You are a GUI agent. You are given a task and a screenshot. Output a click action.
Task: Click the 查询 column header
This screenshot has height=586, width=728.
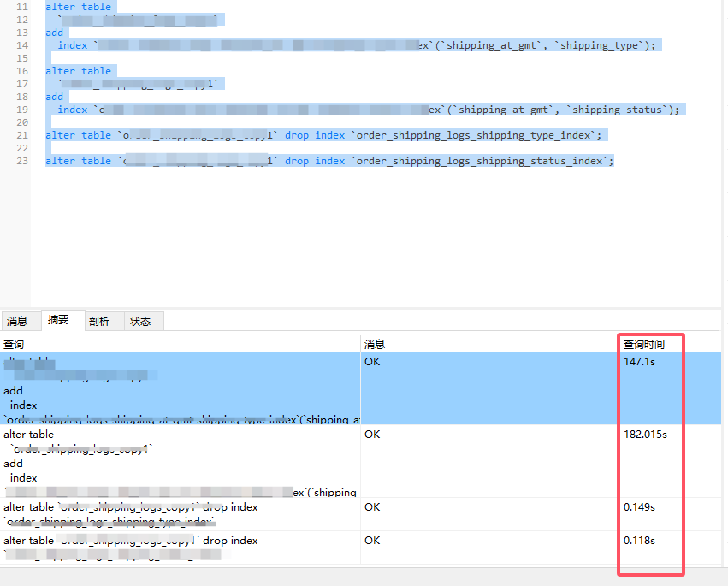point(15,344)
